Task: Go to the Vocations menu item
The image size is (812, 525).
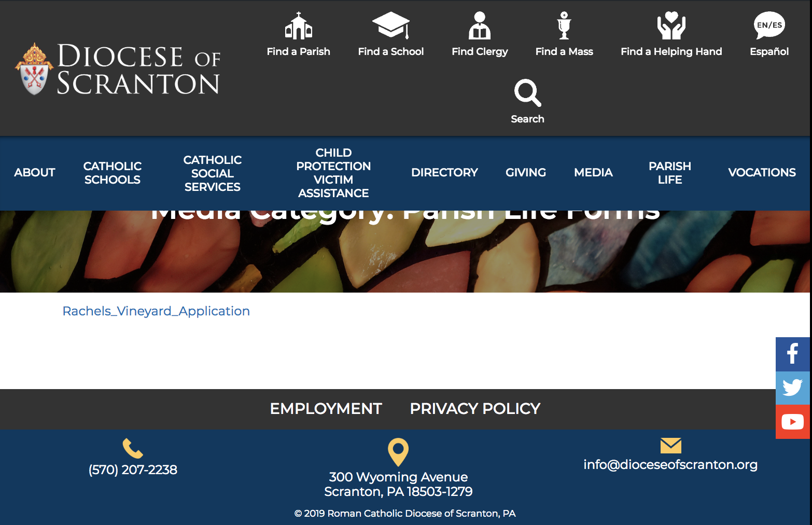Action: click(x=762, y=173)
